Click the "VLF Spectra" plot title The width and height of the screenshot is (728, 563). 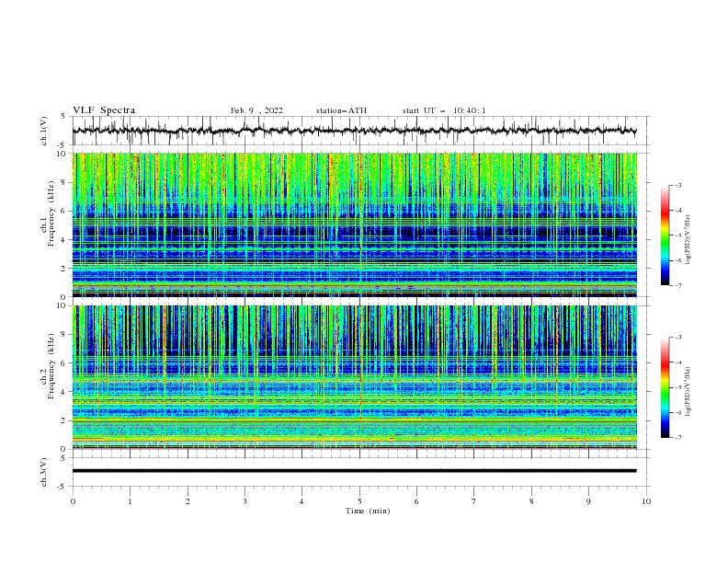104,110
